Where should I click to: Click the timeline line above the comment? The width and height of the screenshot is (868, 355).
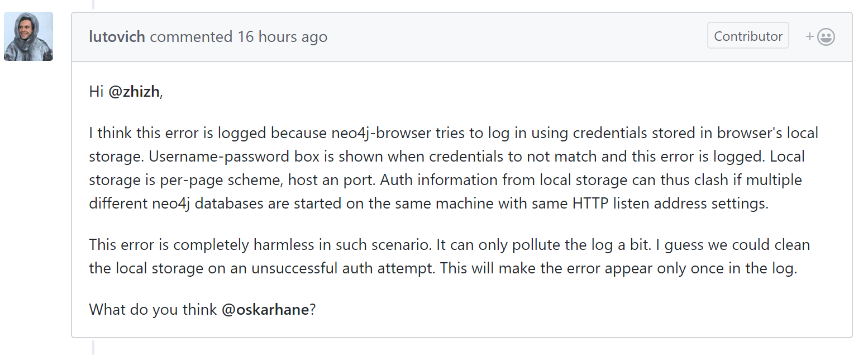93,4
